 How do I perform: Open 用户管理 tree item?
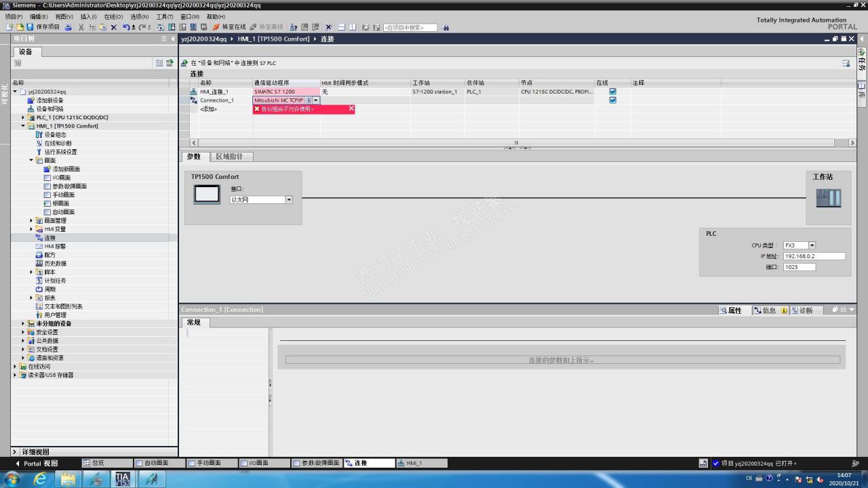click(x=55, y=315)
